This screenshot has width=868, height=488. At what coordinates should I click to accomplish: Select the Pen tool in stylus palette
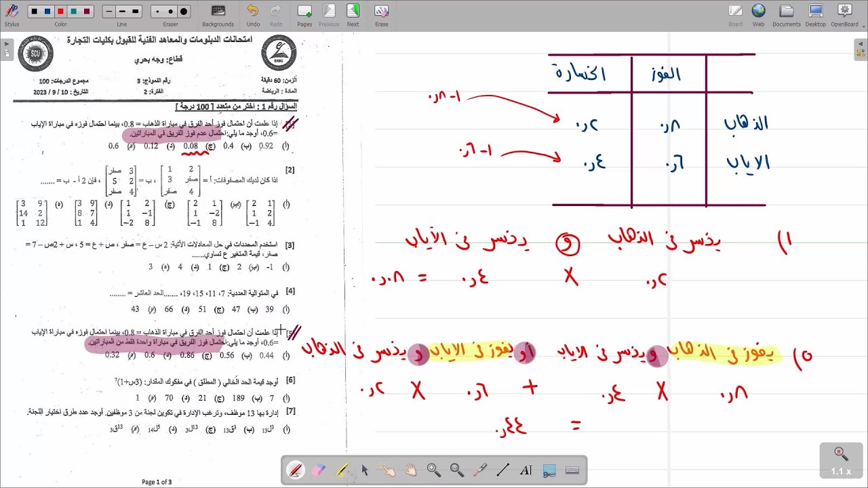(296, 470)
